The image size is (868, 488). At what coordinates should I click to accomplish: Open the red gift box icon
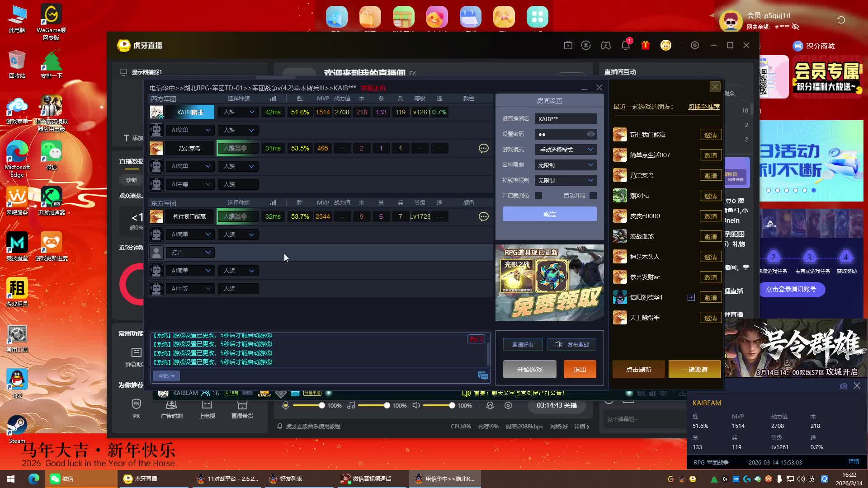pyautogui.click(x=646, y=45)
